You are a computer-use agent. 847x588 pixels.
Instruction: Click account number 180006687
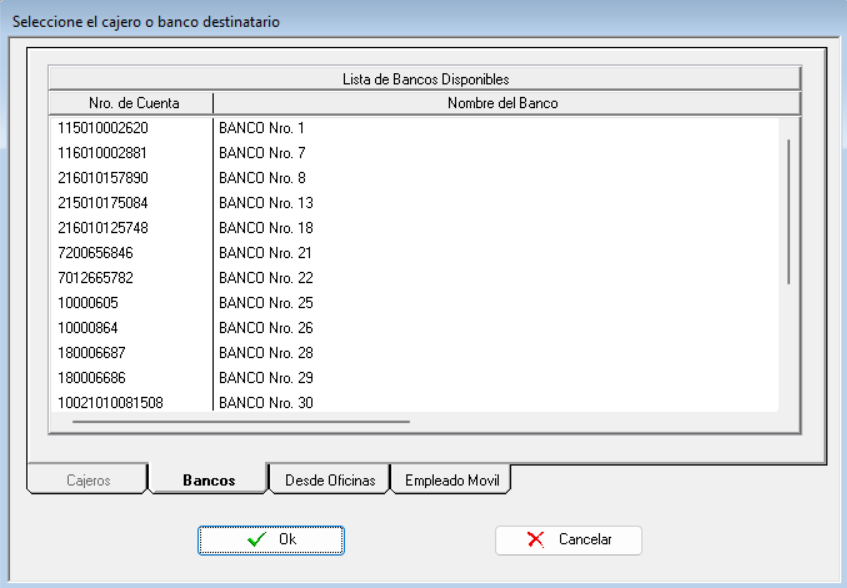(92, 353)
